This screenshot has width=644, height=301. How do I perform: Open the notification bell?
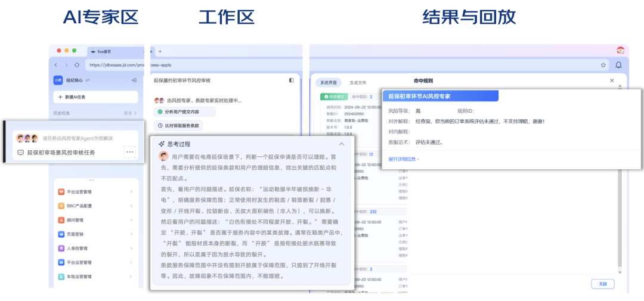pyautogui.click(x=618, y=65)
